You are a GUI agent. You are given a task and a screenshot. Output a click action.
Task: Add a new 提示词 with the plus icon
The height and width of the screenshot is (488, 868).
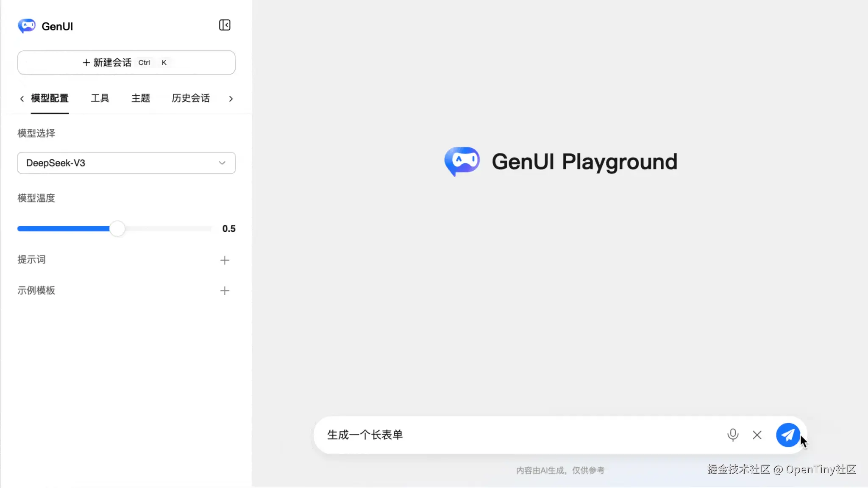point(225,260)
